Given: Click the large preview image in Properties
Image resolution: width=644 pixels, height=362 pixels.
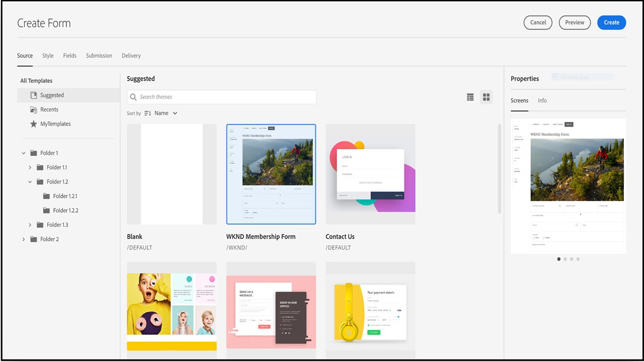Looking at the screenshot, I should [x=569, y=186].
